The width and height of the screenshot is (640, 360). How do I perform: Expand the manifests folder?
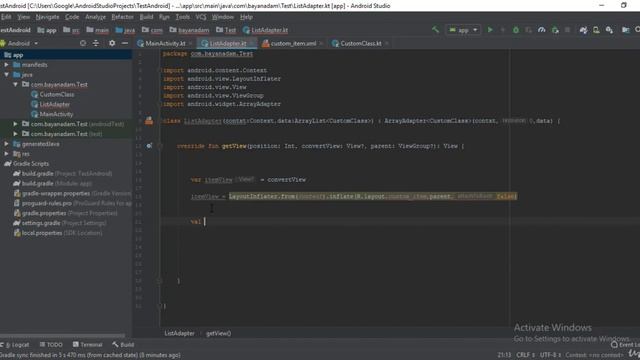[7, 64]
